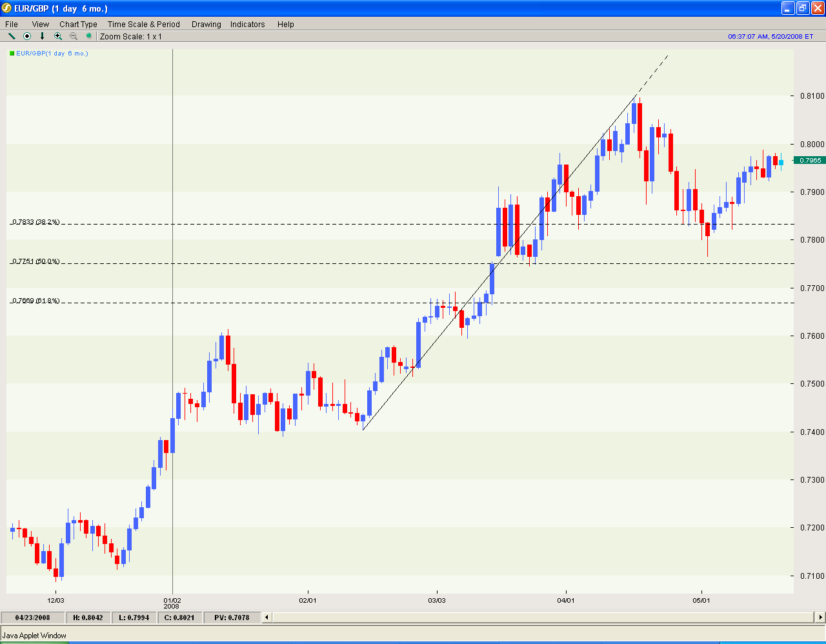Click the green EUR/GBP legend square
This screenshot has height=644, width=826.
tap(12, 54)
